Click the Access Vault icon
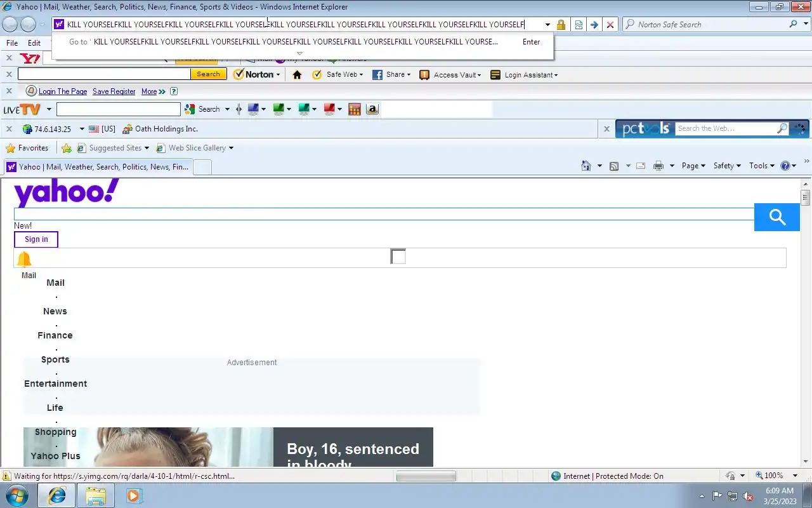This screenshot has width=812, height=508. (424, 74)
